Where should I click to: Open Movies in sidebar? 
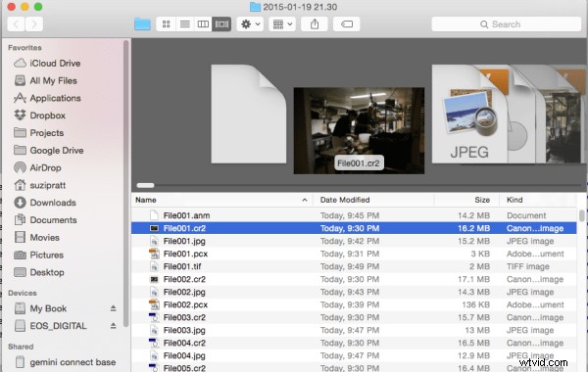(37, 238)
